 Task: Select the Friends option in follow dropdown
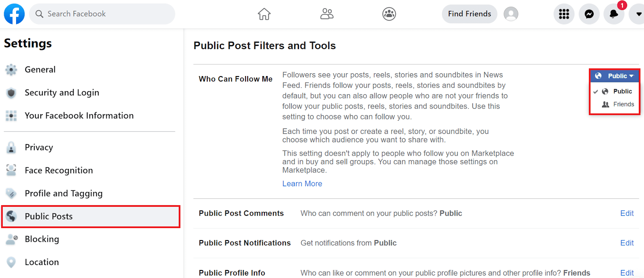623,104
